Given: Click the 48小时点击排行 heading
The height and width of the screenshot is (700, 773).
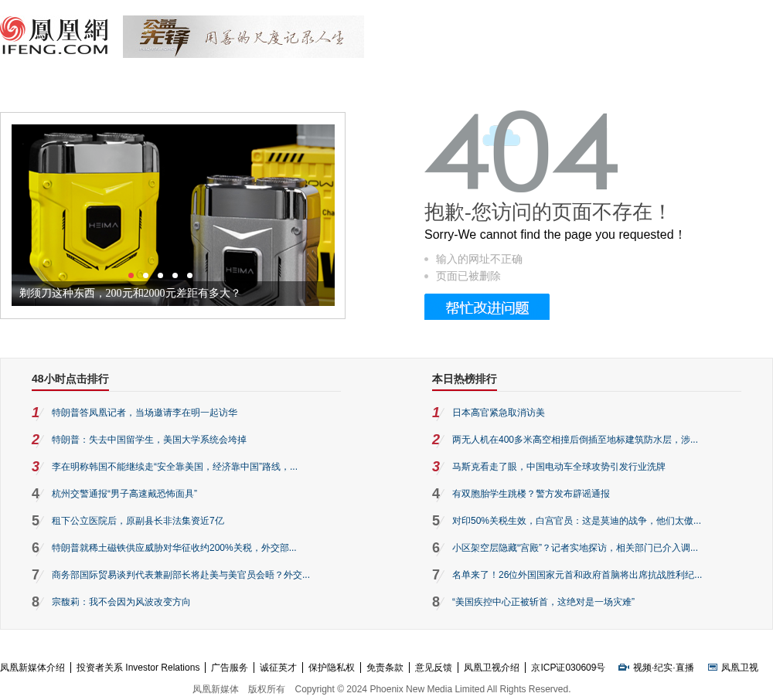Looking at the screenshot, I should click(70, 379).
